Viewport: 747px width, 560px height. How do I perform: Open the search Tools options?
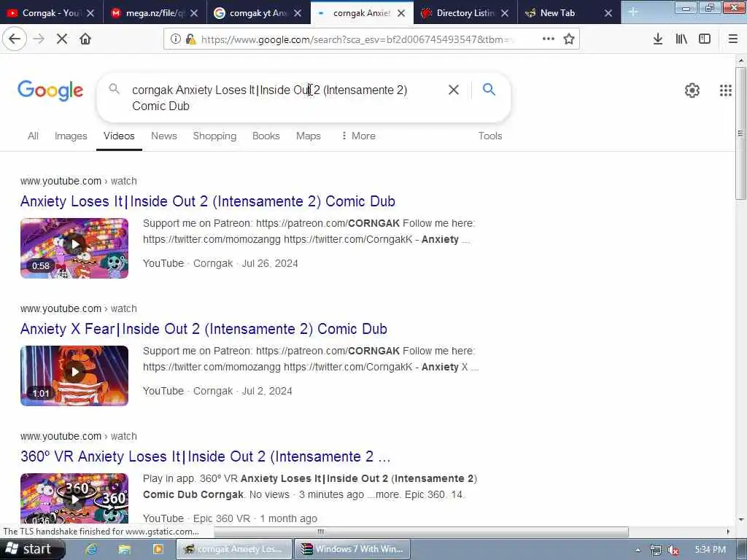(490, 136)
